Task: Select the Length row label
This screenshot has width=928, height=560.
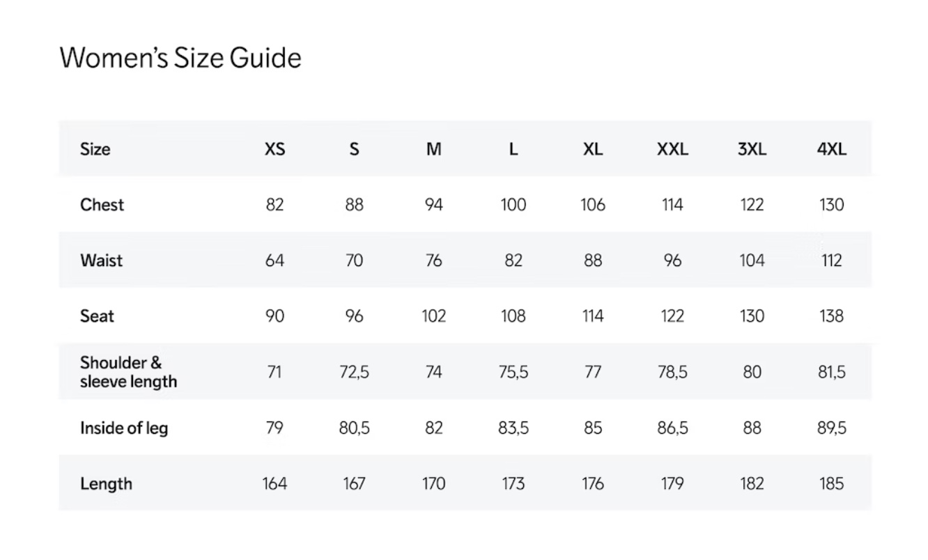Action: tap(106, 483)
